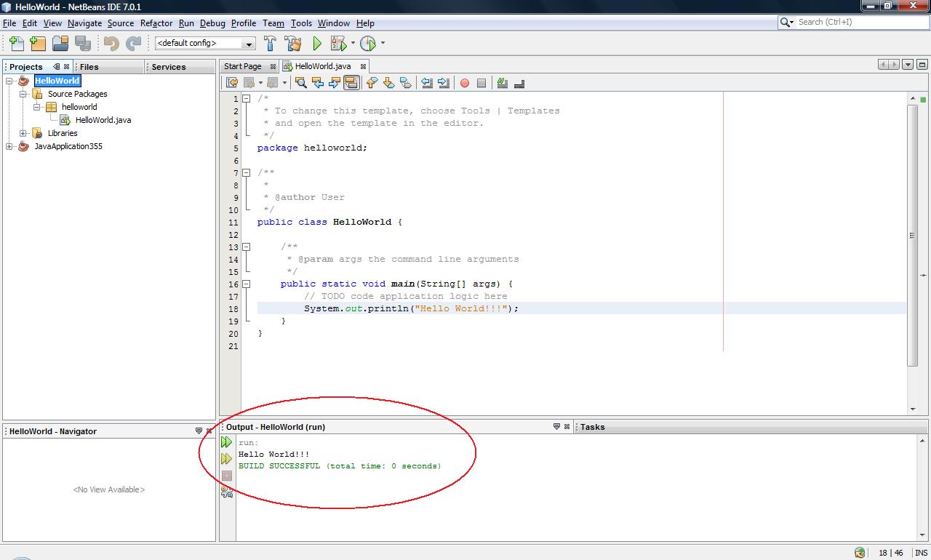Viewport: 931px width, 560px height.
Task: Shift the current line right
Action: click(x=444, y=82)
